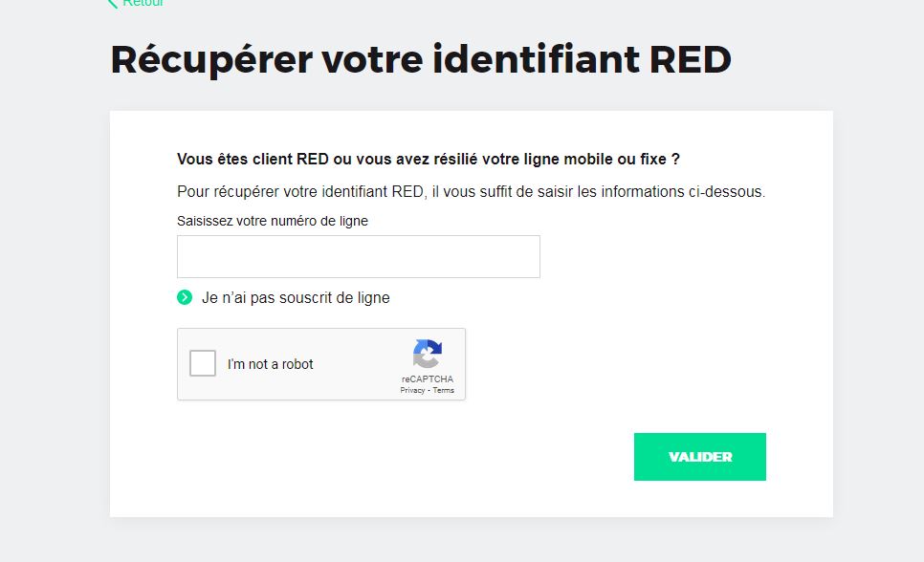
Task: Open the reCAPTCHA Terms link
Action: tap(443, 390)
